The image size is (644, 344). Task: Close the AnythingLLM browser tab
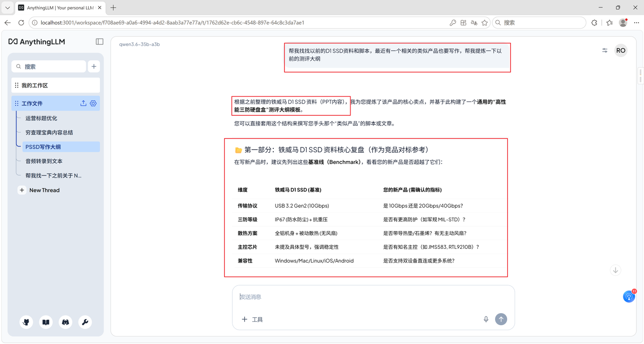tap(99, 8)
